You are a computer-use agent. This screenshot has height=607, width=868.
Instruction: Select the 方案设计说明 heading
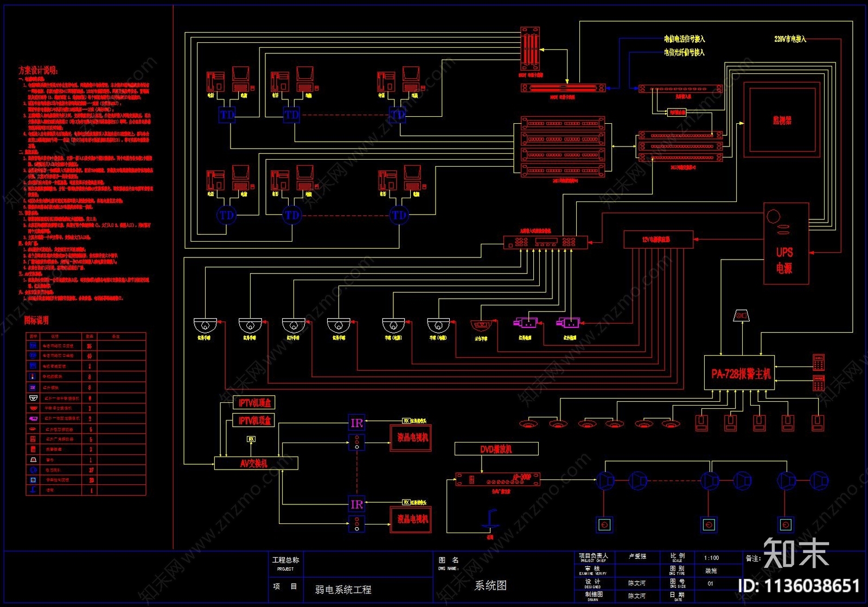click(38, 71)
